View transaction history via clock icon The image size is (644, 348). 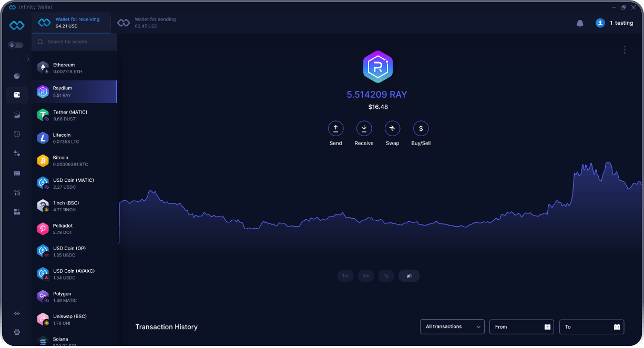[16, 134]
